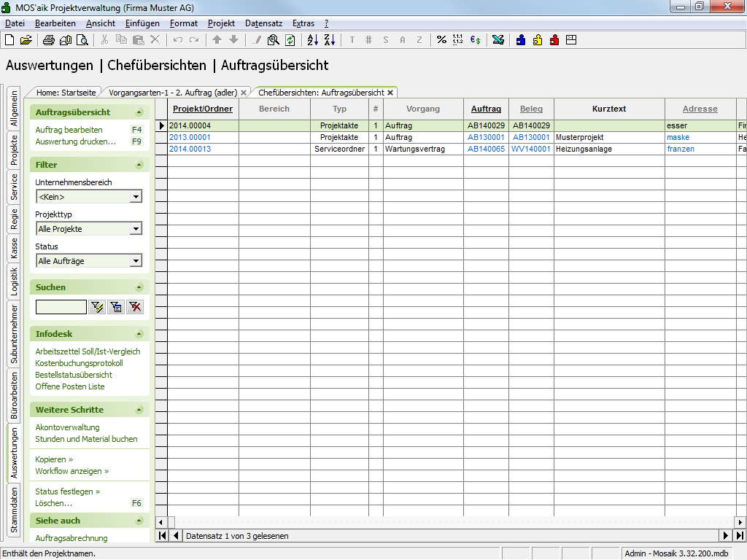Open the Unternehmensbereich dropdown
The width and height of the screenshot is (747, 560).
(136, 197)
